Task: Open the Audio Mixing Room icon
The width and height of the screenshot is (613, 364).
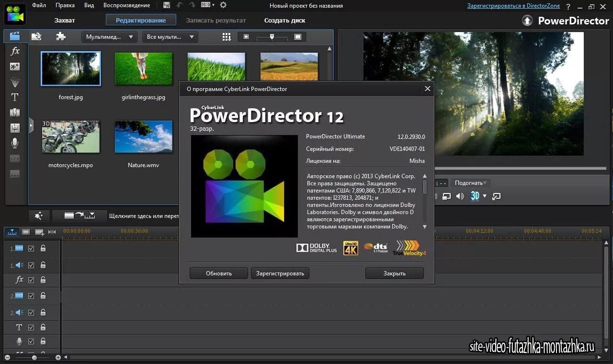Action: (x=15, y=128)
